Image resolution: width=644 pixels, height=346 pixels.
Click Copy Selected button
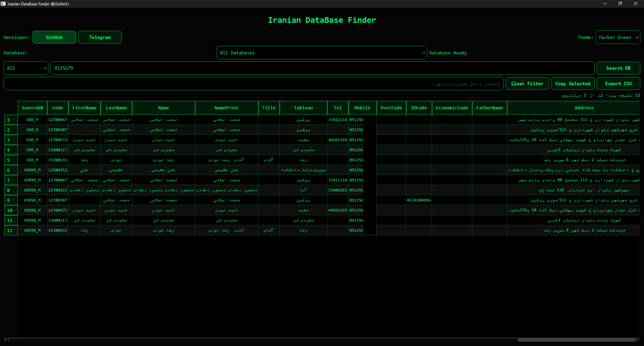573,83
